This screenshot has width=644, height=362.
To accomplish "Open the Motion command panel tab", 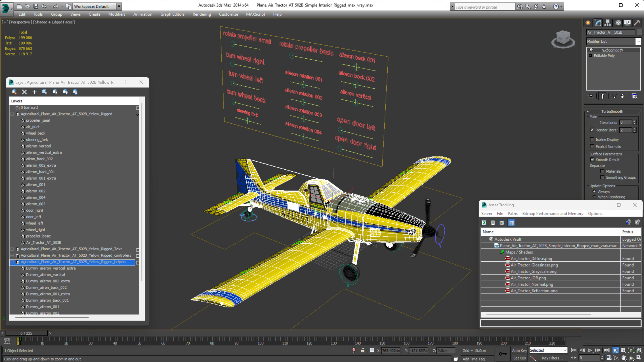I will click(x=618, y=23).
